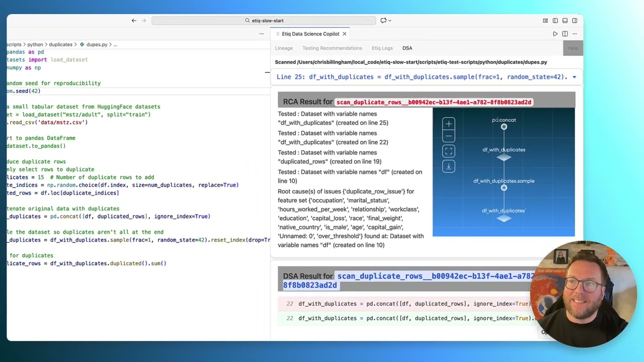Screen dimensions: 644x362
Task: Switch to the Lineage tab
Action: click(x=284, y=48)
